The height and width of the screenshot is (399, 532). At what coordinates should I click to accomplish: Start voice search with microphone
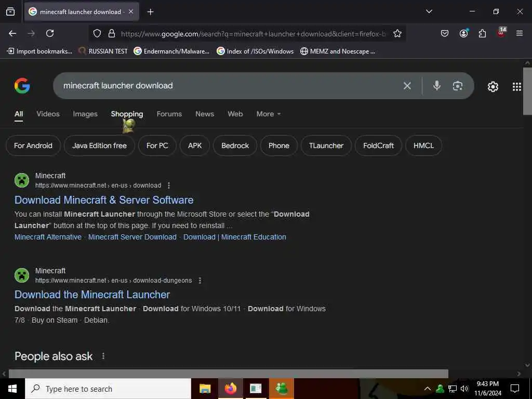pos(436,86)
